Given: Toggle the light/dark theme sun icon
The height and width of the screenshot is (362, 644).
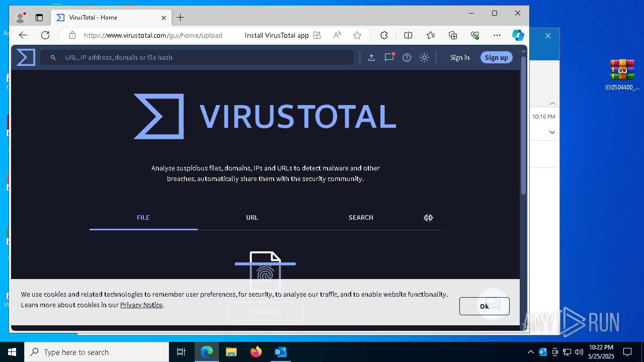Looking at the screenshot, I should point(424,57).
